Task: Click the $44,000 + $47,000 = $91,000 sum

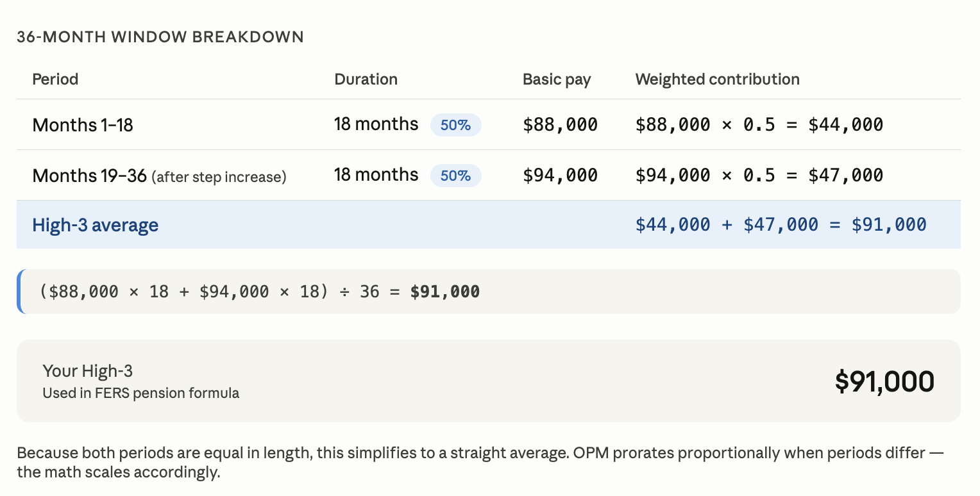Action: [x=781, y=224]
